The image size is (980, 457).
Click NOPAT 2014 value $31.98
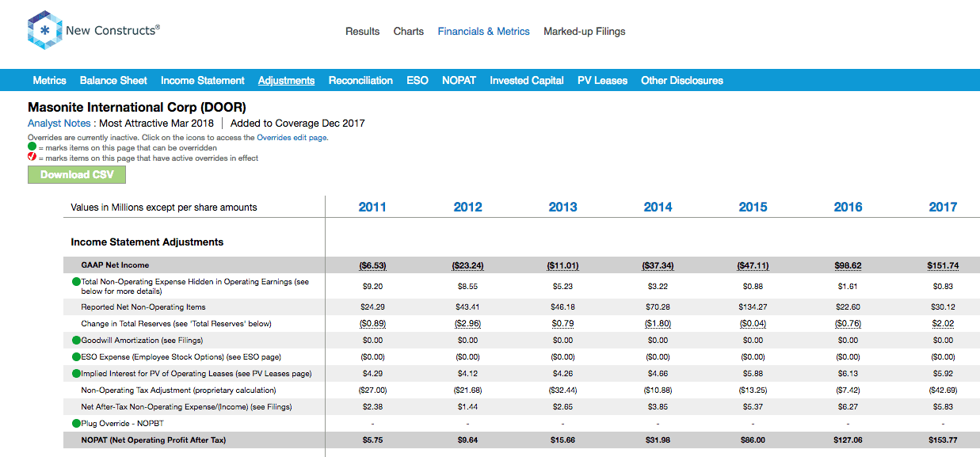[x=658, y=440]
